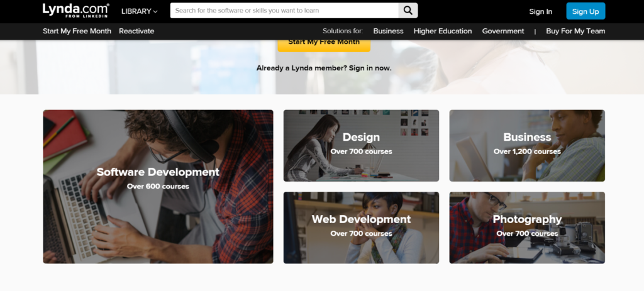Image resolution: width=644 pixels, height=291 pixels.
Task: Expand the LIBRARY dropdown menu
Action: point(139,11)
